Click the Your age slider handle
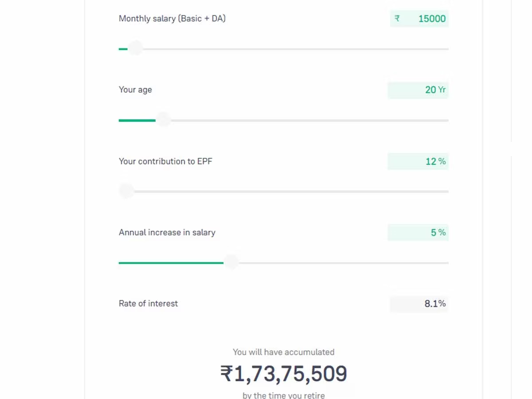 click(164, 120)
